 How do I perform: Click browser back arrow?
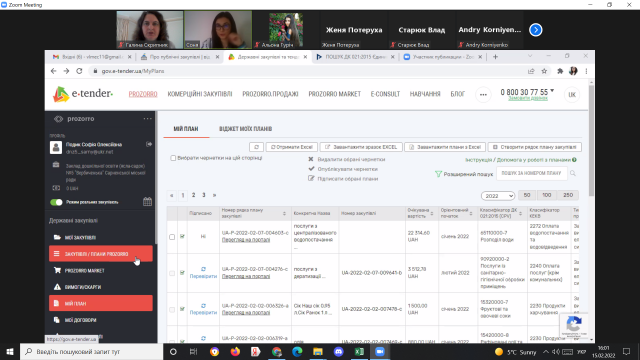point(53,71)
